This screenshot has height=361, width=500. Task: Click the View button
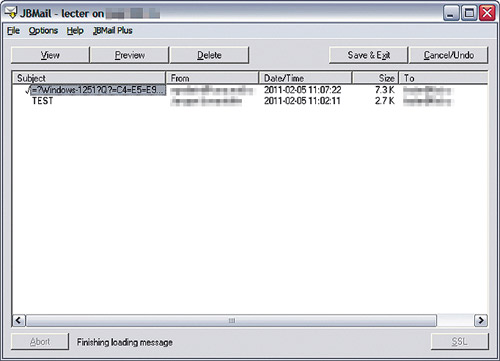(50, 55)
